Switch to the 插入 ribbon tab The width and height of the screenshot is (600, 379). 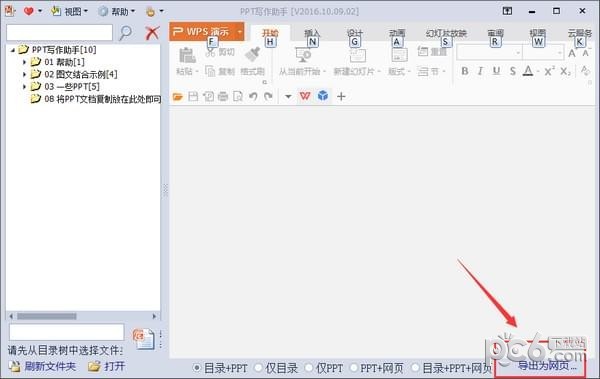click(x=312, y=33)
